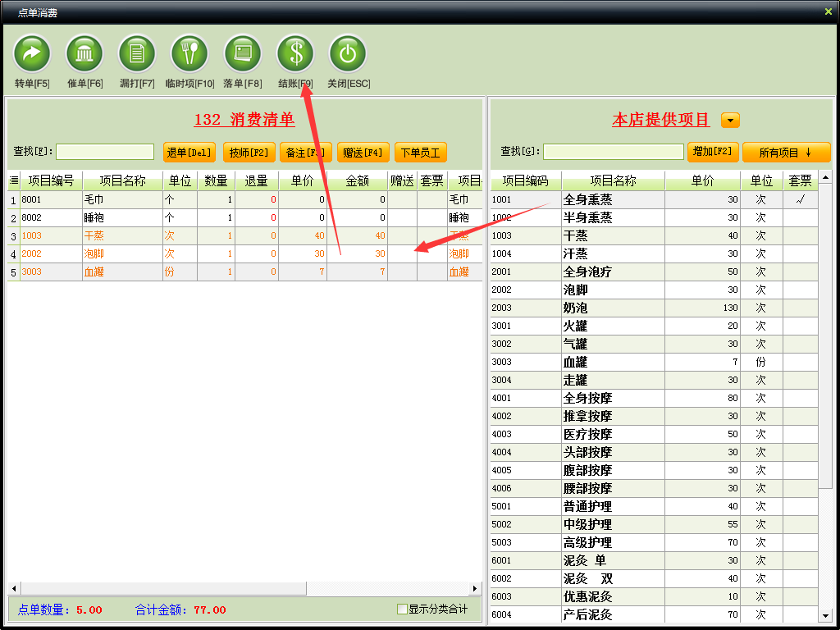Select 优惠泥灸 item
This screenshot has width=840, height=630.
coord(654,596)
